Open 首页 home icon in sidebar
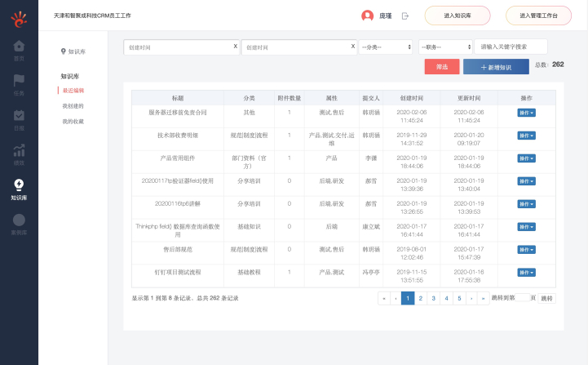This screenshot has height=365, width=588. pyautogui.click(x=19, y=47)
